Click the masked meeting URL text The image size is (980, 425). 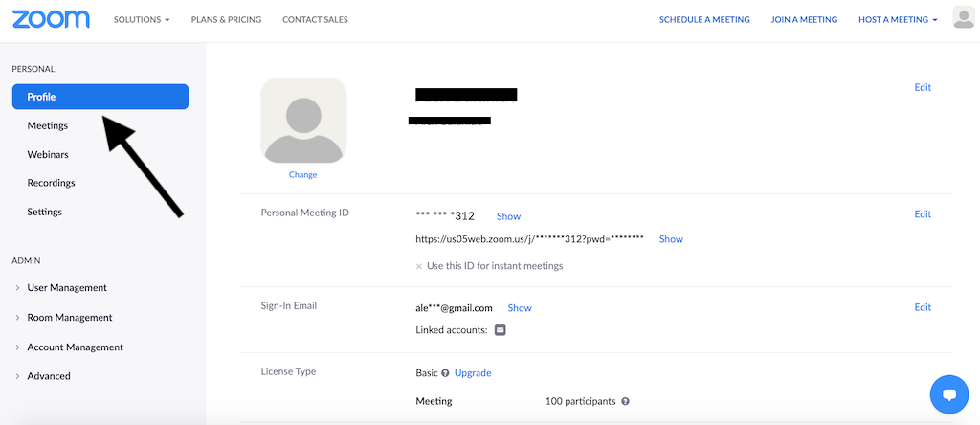tap(529, 238)
